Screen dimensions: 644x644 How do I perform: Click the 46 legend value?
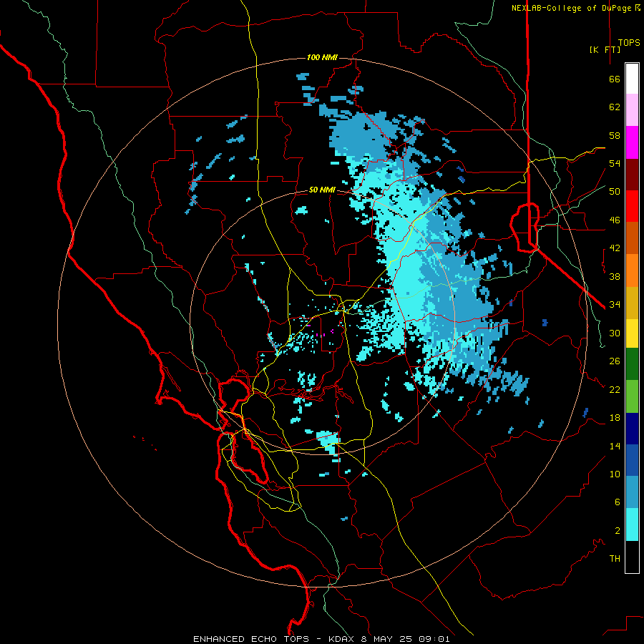[x=615, y=220]
